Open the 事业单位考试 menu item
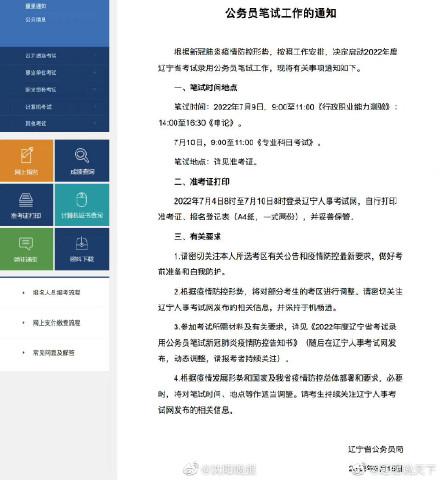Screen dimensions: 440x480 tap(41, 72)
